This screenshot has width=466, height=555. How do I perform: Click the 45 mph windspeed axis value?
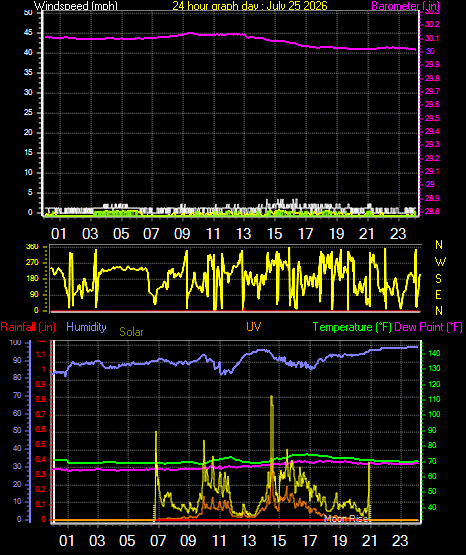point(28,33)
